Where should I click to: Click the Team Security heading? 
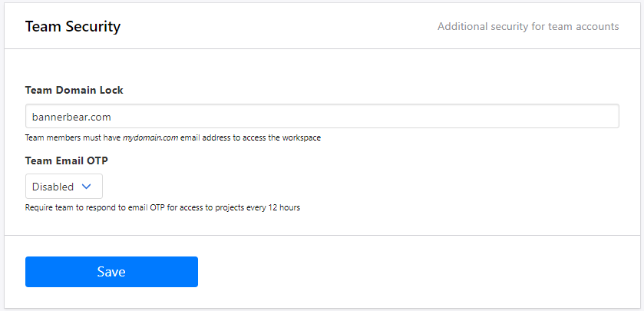73,27
